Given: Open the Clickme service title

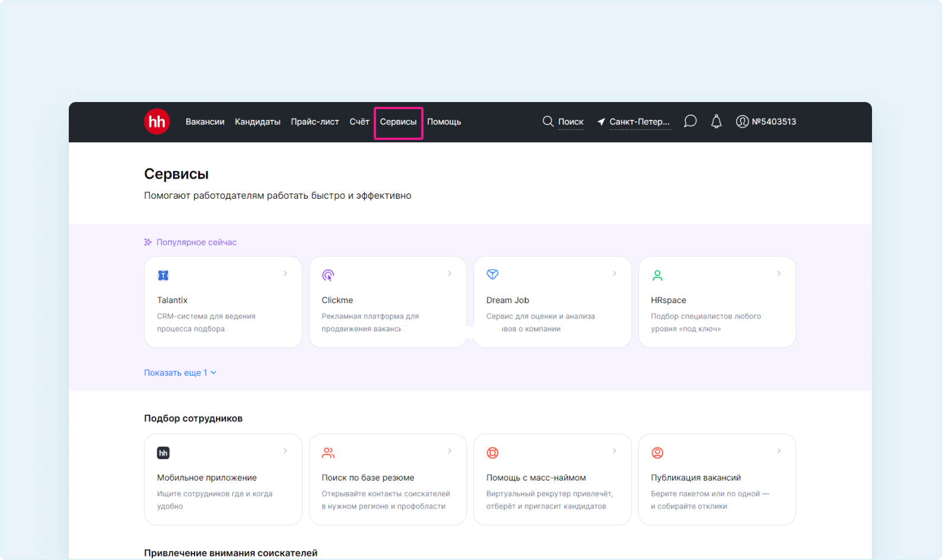Looking at the screenshot, I should click(x=337, y=300).
